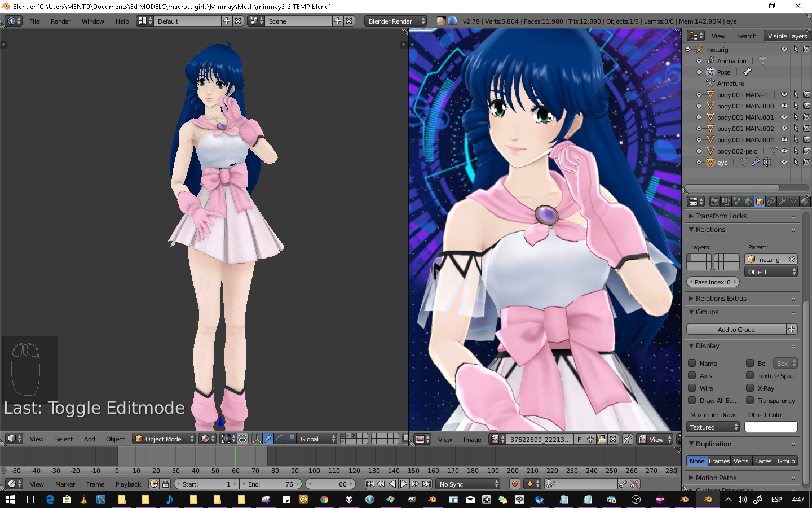This screenshot has height=508, width=812.
Task: Open the World properties tab icon
Action: (748, 202)
